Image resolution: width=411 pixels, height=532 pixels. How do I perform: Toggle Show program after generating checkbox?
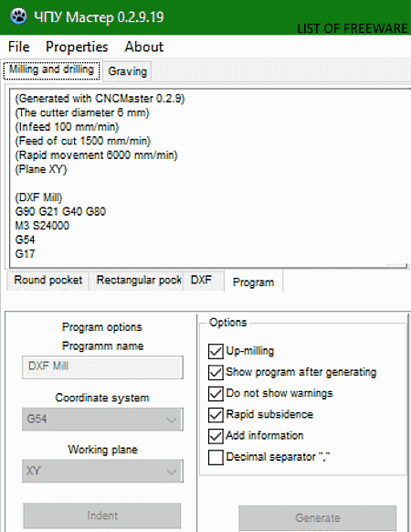coord(216,372)
